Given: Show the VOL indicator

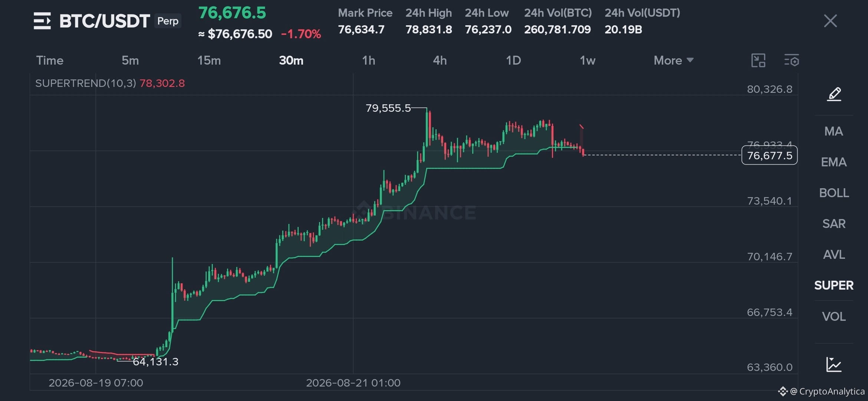Looking at the screenshot, I should (x=834, y=317).
